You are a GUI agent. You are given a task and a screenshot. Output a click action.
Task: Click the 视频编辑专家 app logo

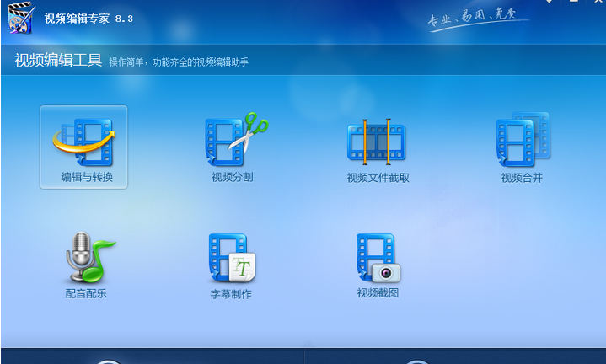coord(21,18)
